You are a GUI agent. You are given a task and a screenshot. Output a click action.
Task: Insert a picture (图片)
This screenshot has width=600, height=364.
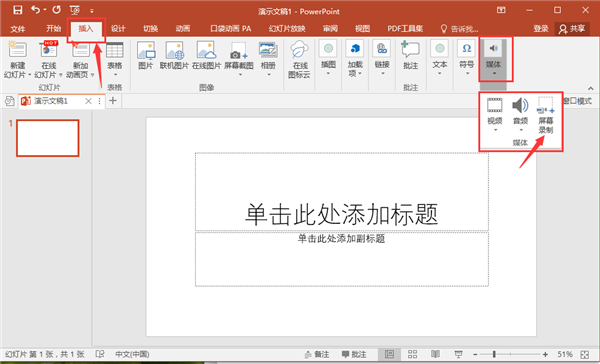146,56
